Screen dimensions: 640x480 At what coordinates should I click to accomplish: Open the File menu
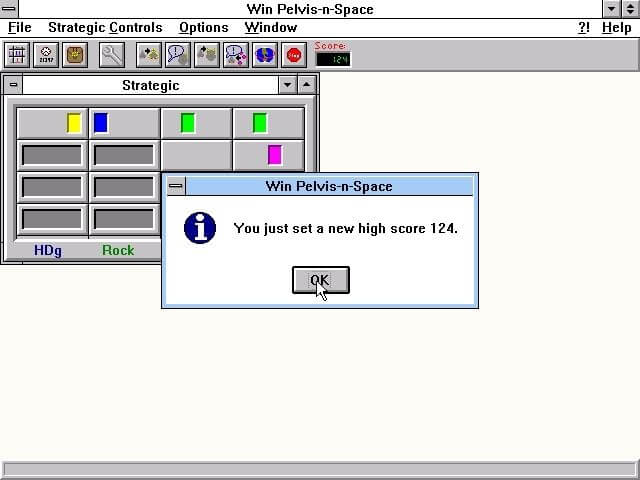coord(20,27)
